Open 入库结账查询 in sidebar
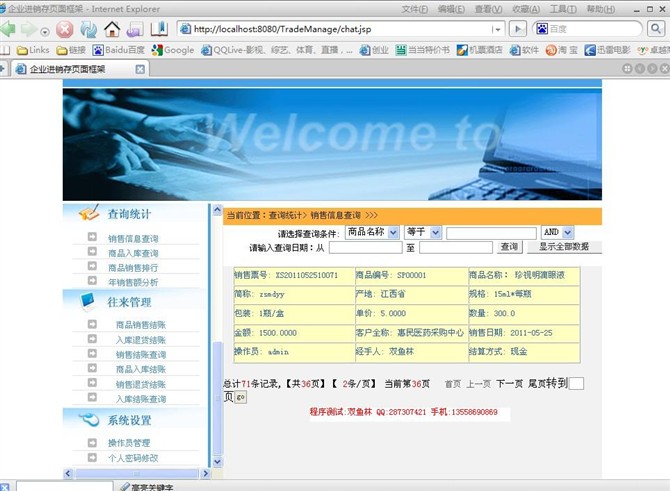The height and width of the screenshot is (491, 670). click(141, 399)
